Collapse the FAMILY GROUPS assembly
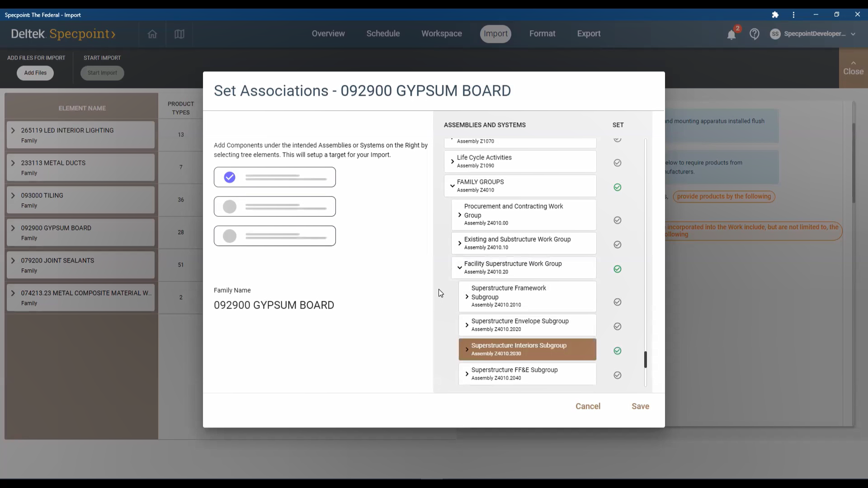Screen dimensions: 868x488 (x=452, y=186)
